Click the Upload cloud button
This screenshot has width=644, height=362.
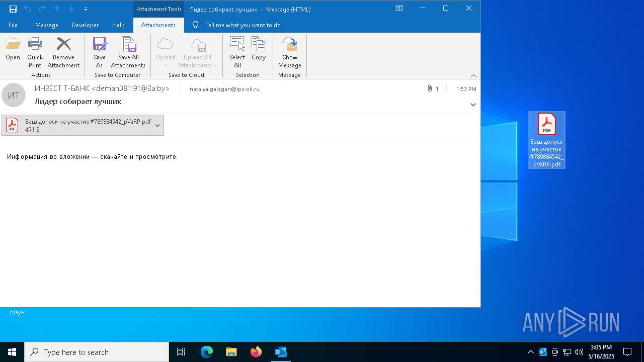tap(166, 52)
